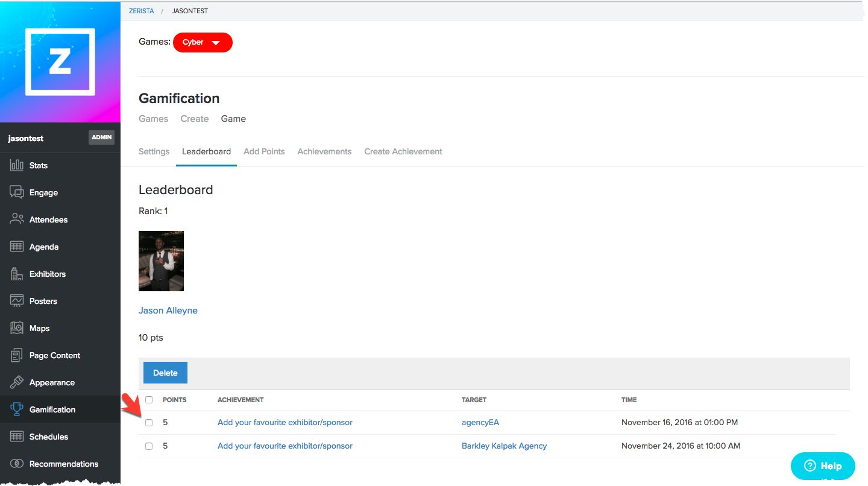Click the JASONTEST breadcrumb
The height and width of the screenshot is (486, 868).
coord(190,11)
